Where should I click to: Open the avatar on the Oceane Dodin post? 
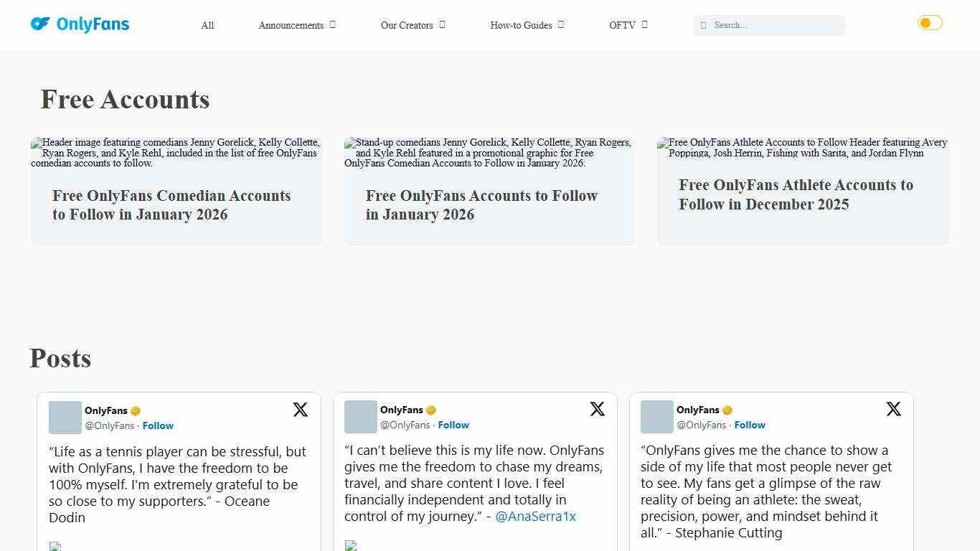point(65,418)
